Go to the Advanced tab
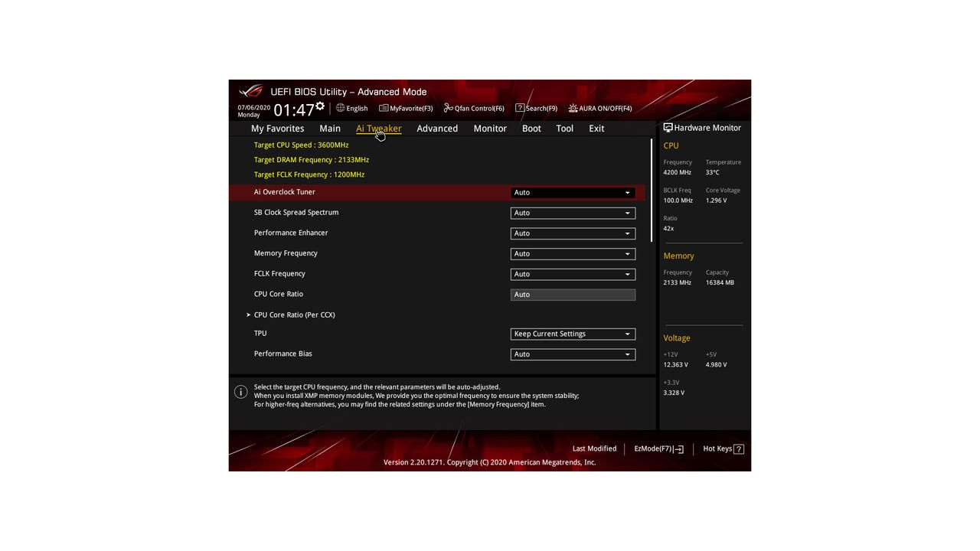980x551 pixels. (x=437, y=129)
